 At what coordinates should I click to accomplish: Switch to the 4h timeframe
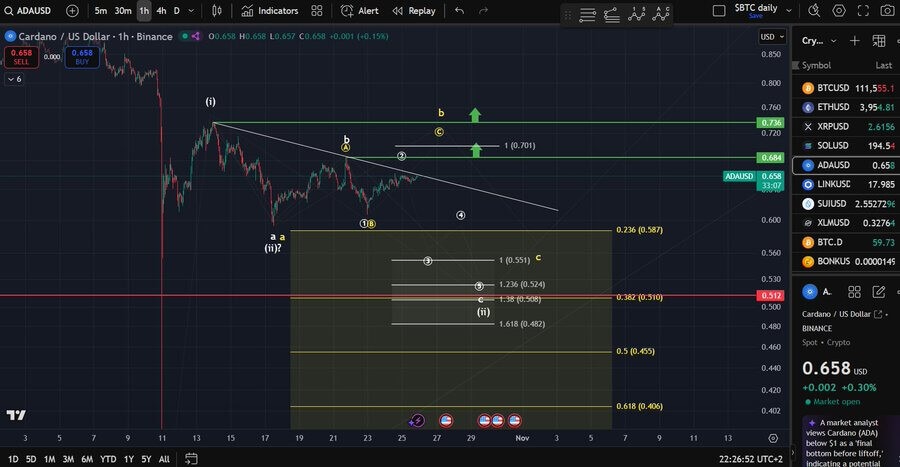click(161, 11)
